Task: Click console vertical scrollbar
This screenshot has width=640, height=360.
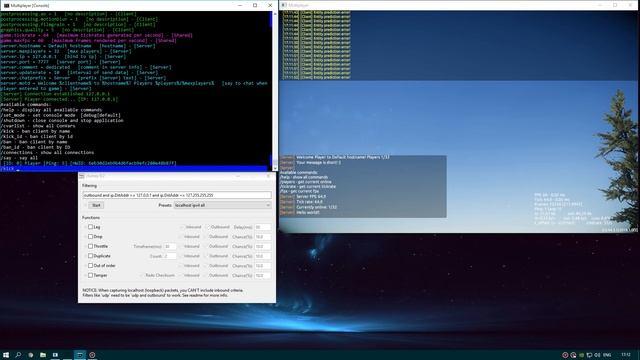Action: point(275,90)
